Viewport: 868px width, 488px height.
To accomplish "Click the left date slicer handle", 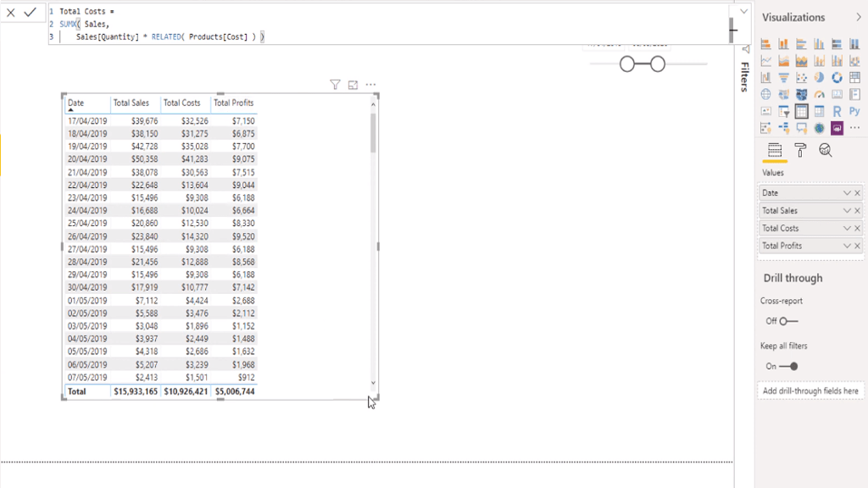I will click(627, 64).
